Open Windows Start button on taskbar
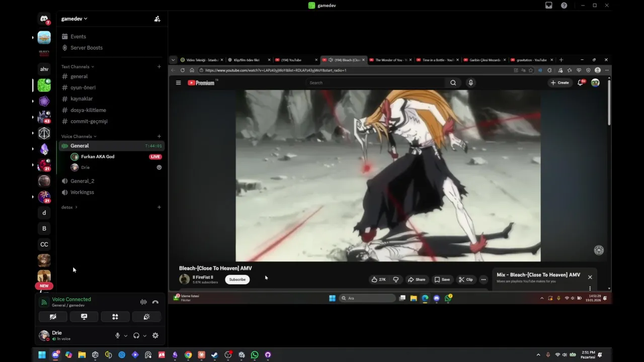Viewport: 644px width, 362px height. click(x=42, y=355)
